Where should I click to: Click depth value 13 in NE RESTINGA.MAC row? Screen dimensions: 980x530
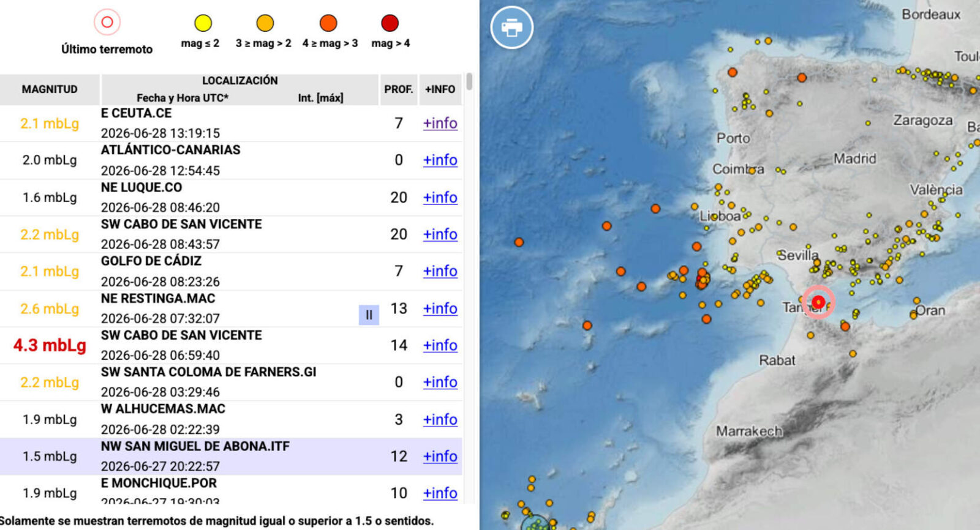tap(399, 308)
